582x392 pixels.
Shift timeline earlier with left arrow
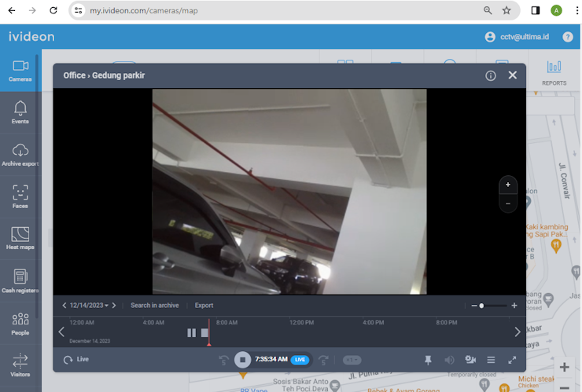(x=61, y=332)
